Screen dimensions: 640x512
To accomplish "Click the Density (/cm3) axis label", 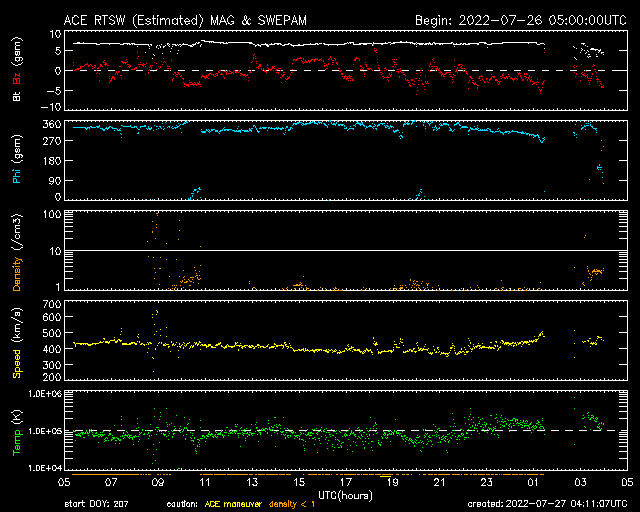I will [x=17, y=252].
